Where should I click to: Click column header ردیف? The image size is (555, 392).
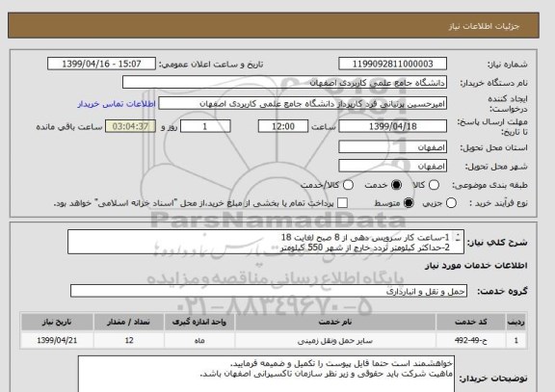click(516, 322)
